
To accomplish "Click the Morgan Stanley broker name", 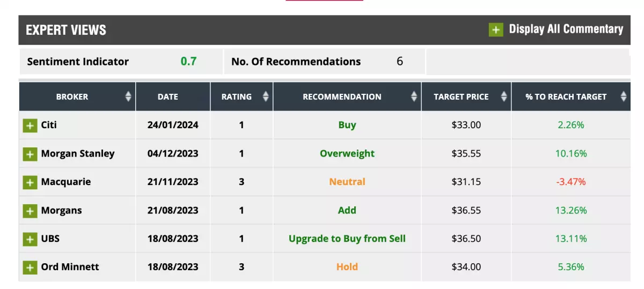I will point(78,154).
